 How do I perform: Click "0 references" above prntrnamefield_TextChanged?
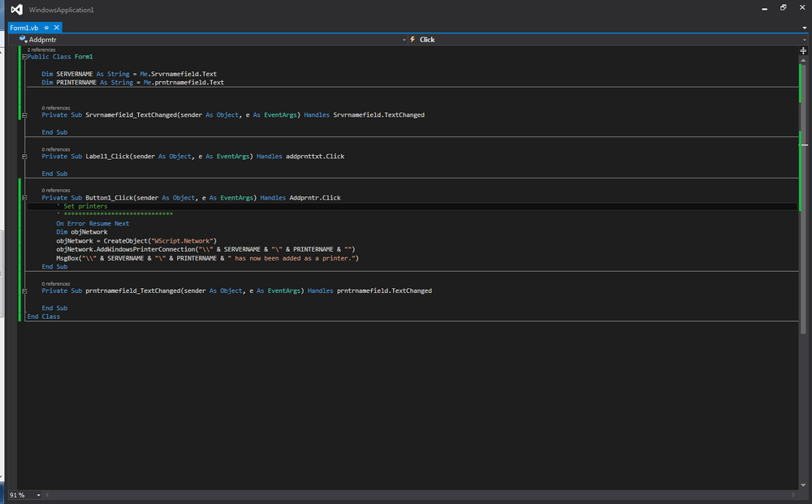(x=56, y=284)
